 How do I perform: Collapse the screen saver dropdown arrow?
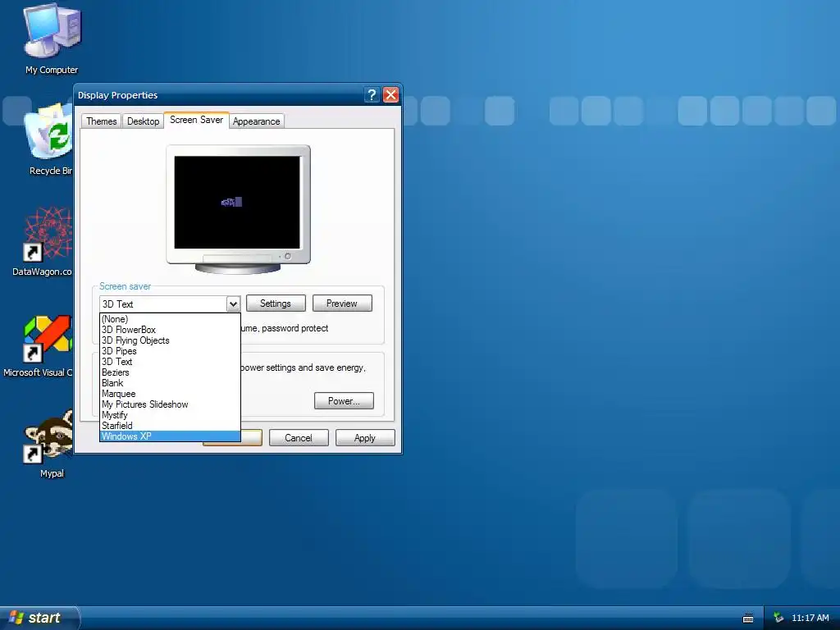233,304
